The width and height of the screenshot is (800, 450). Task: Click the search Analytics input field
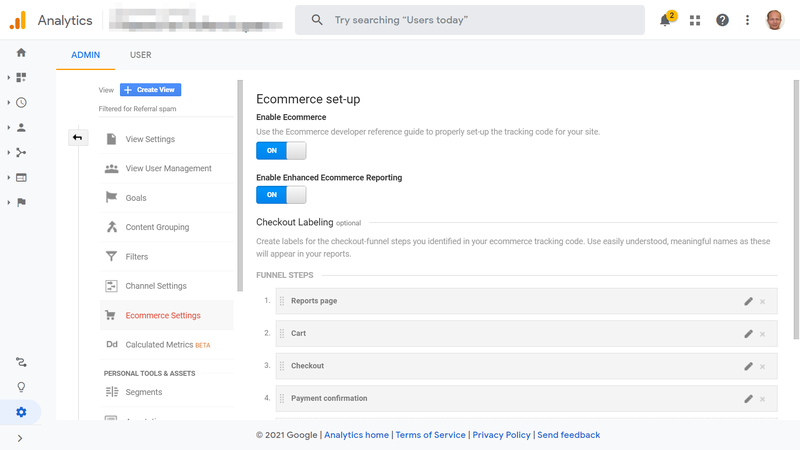(x=470, y=20)
